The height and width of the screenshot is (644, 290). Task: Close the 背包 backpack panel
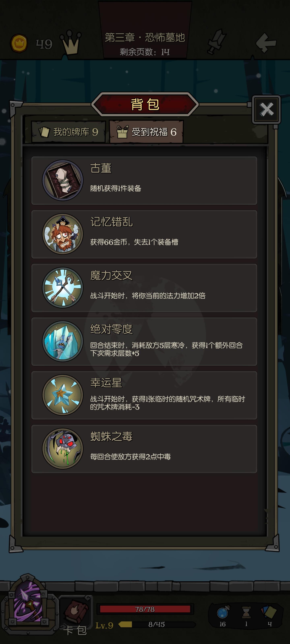point(266,109)
